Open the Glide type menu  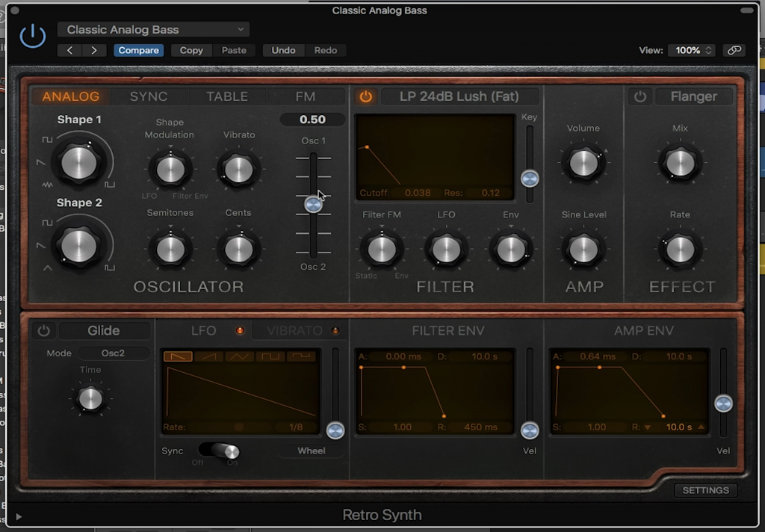click(104, 330)
